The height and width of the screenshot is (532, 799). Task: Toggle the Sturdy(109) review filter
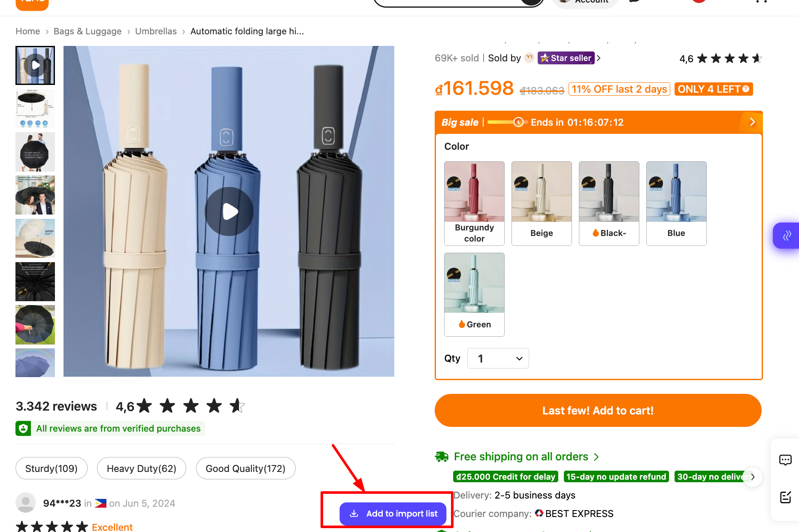(x=51, y=468)
